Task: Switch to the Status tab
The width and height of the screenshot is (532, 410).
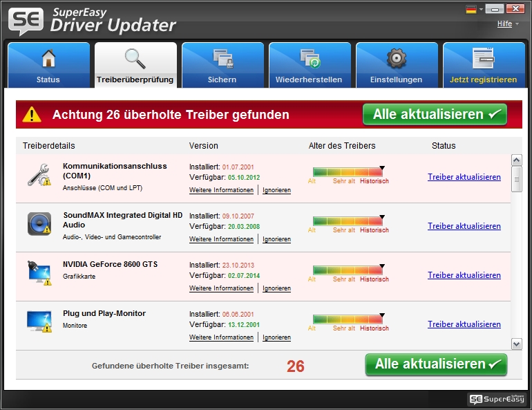Action: [x=48, y=65]
